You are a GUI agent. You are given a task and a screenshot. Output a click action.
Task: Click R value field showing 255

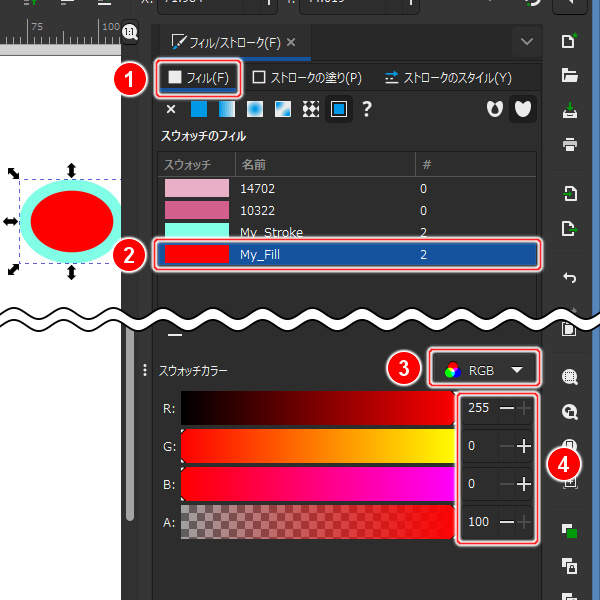478,408
